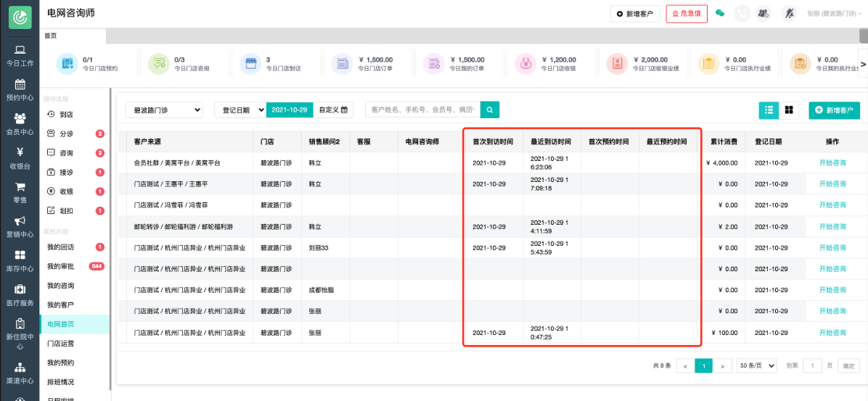Image resolution: width=868 pixels, height=401 pixels.
Task: Go to previous page arrow
Action: [685, 365]
